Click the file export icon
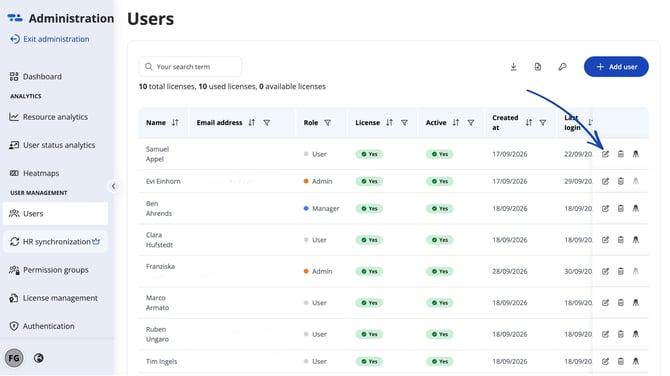 (538, 67)
